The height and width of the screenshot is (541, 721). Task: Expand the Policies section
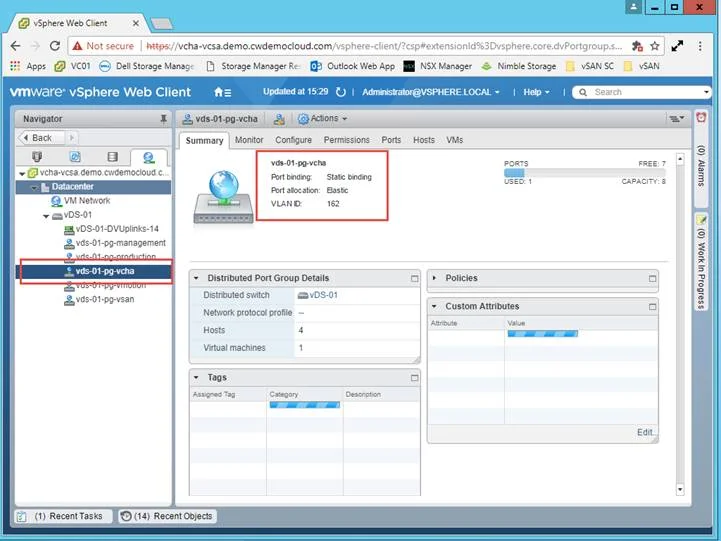(435, 278)
